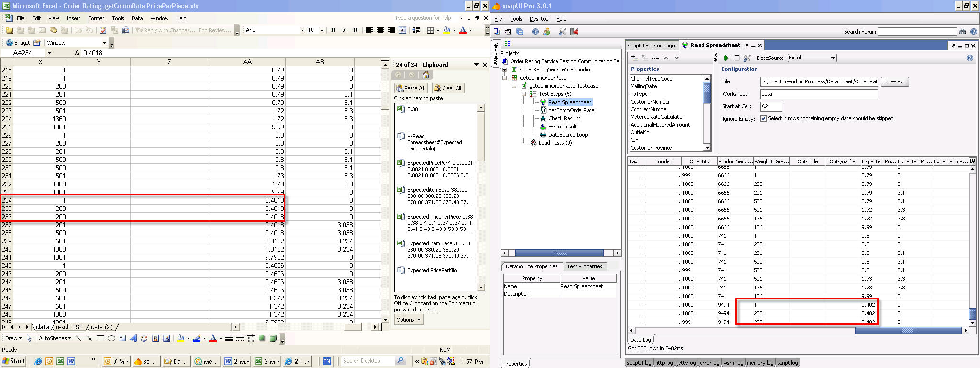Open the Font name dropdown
This screenshot has height=368, width=980.
coord(302,30)
